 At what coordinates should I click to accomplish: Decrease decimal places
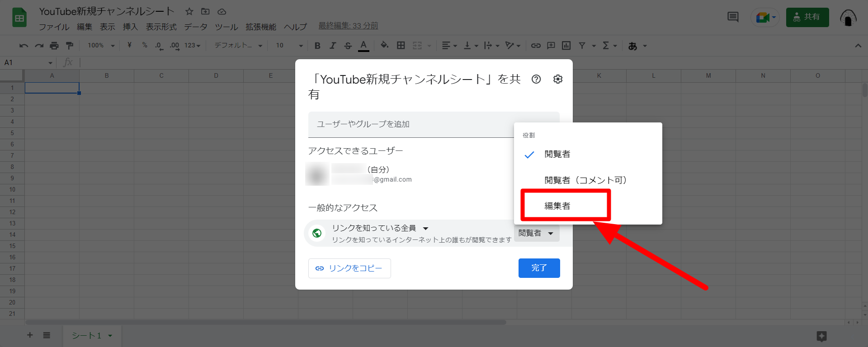(x=159, y=46)
